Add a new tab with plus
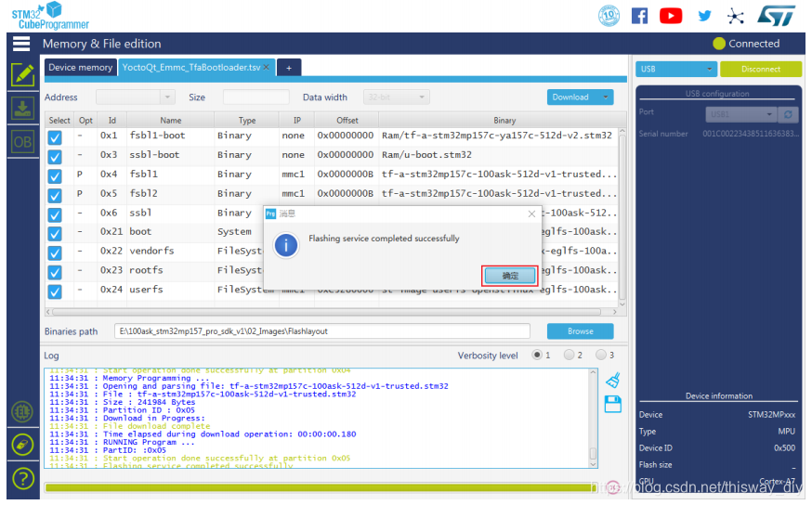This screenshot has width=812, height=505. pyautogui.click(x=289, y=68)
